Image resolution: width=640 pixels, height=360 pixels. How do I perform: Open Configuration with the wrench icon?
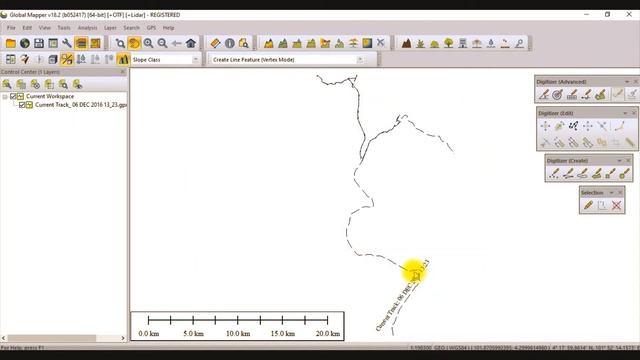(x=67, y=43)
